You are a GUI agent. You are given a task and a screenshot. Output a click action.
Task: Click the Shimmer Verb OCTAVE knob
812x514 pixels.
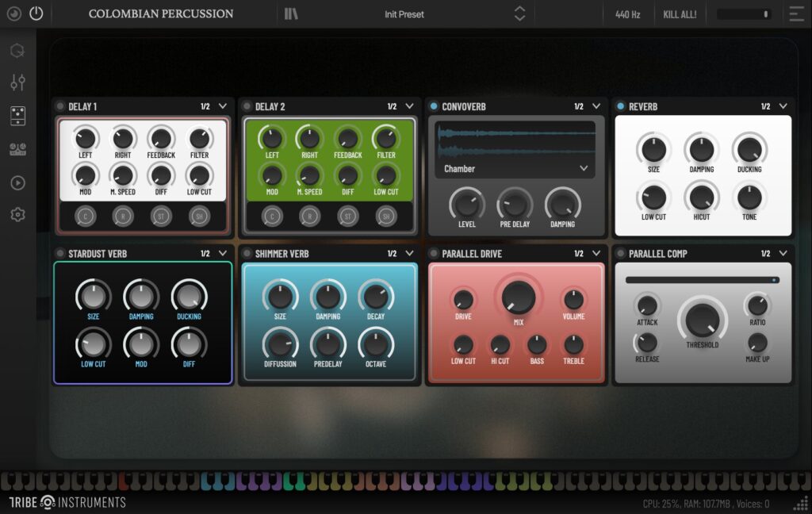[376, 344]
